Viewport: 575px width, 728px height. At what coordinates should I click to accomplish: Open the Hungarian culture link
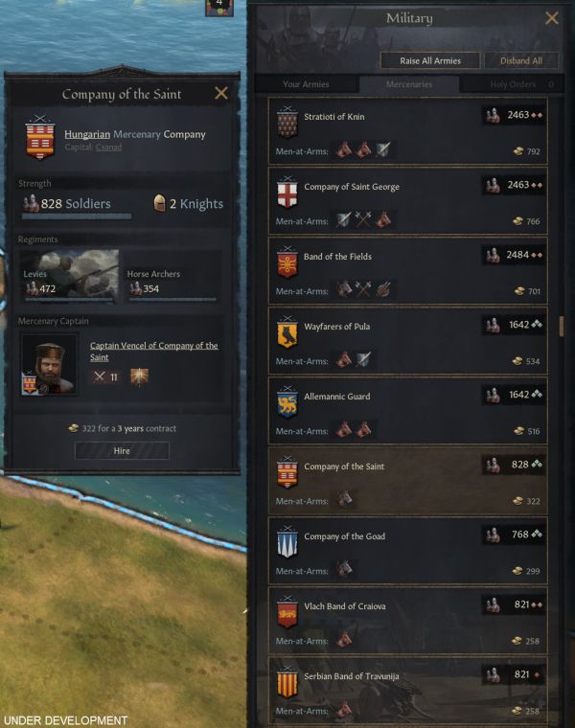(87, 134)
